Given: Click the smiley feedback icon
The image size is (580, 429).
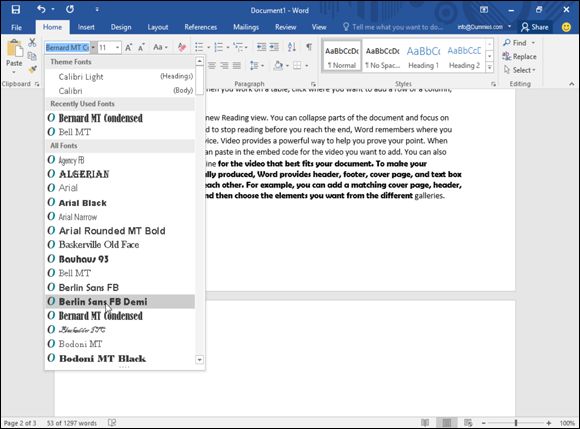Looking at the screenshot, I should [566, 27].
